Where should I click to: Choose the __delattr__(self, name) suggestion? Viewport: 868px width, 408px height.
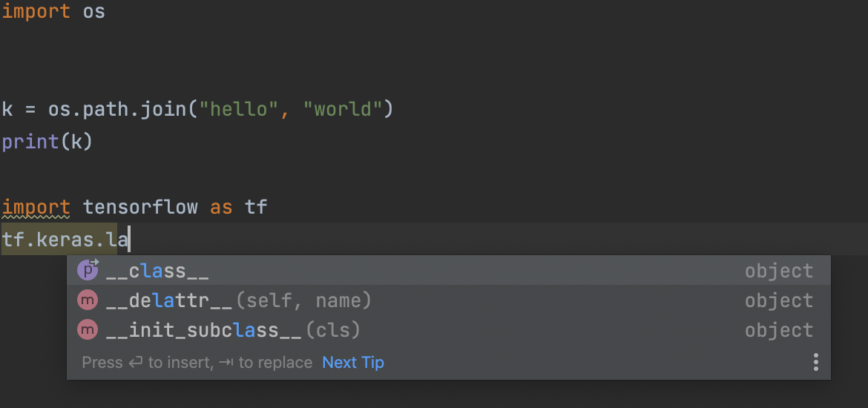pyautogui.click(x=448, y=300)
